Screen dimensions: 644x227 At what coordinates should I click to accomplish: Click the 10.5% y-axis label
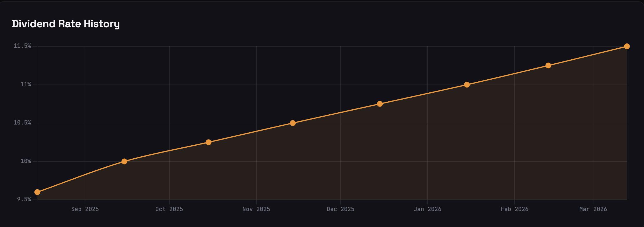pyautogui.click(x=22, y=123)
